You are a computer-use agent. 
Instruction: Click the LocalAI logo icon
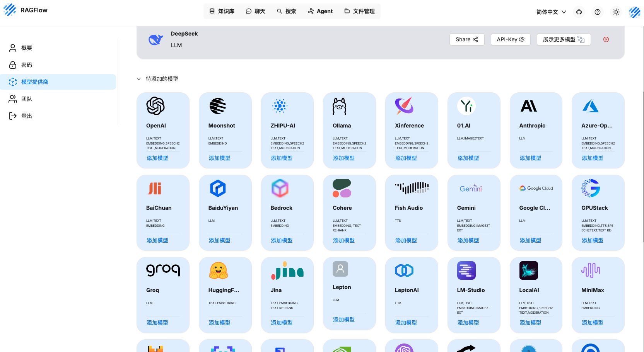(529, 270)
